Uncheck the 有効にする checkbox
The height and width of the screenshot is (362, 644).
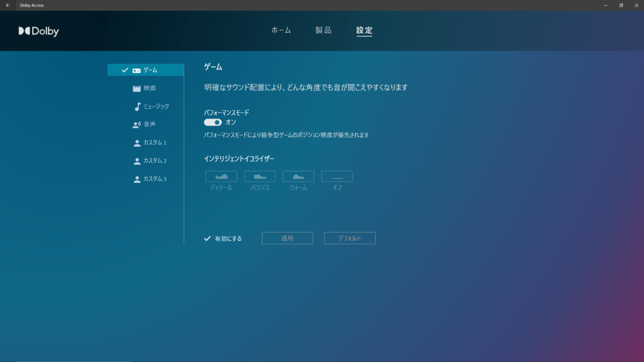(208, 238)
